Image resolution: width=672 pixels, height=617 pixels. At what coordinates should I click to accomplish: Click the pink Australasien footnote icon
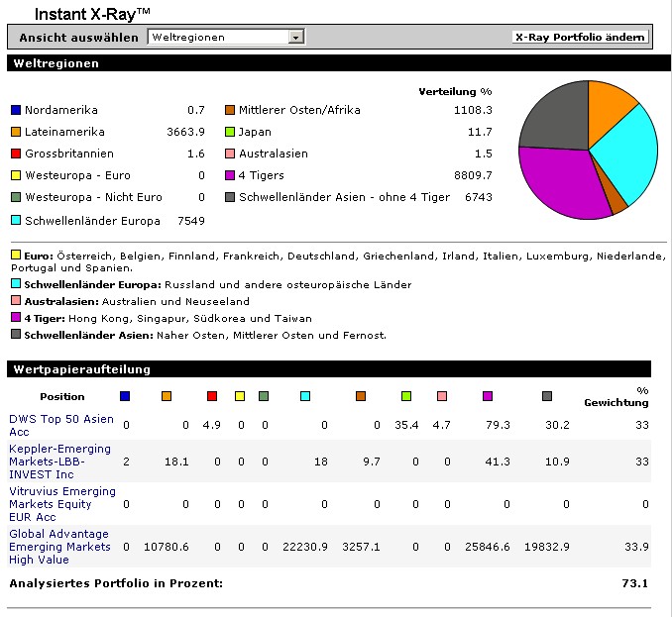(x=16, y=301)
